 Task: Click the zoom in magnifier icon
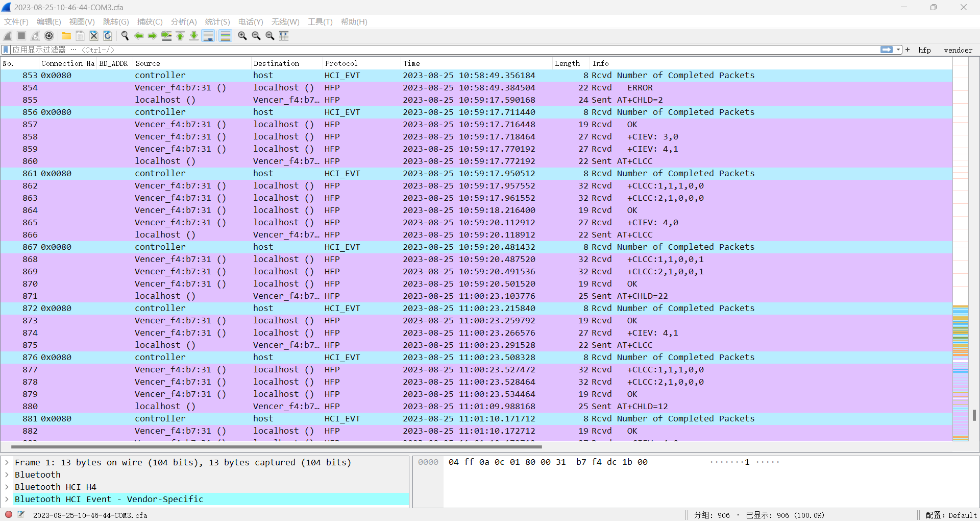coord(242,36)
